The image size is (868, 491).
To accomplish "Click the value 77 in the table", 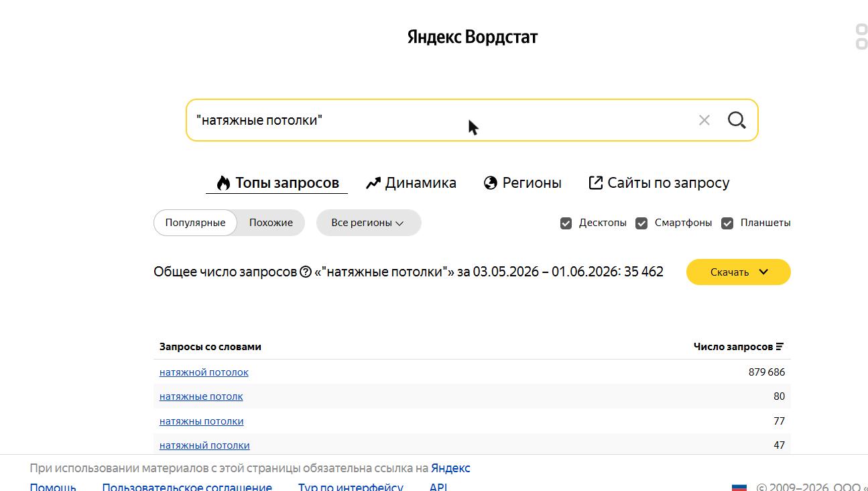I will (779, 421).
